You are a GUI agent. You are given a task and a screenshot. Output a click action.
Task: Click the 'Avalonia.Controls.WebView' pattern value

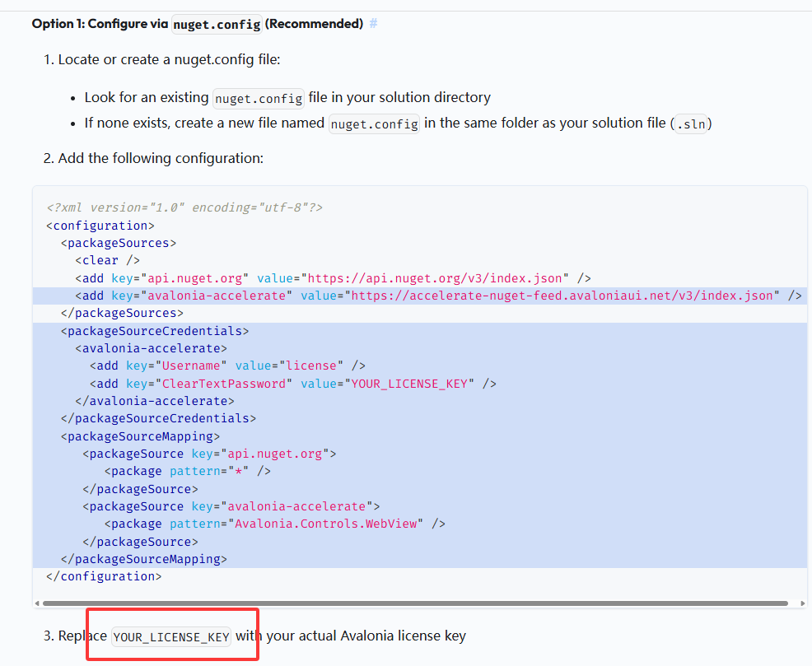326,524
